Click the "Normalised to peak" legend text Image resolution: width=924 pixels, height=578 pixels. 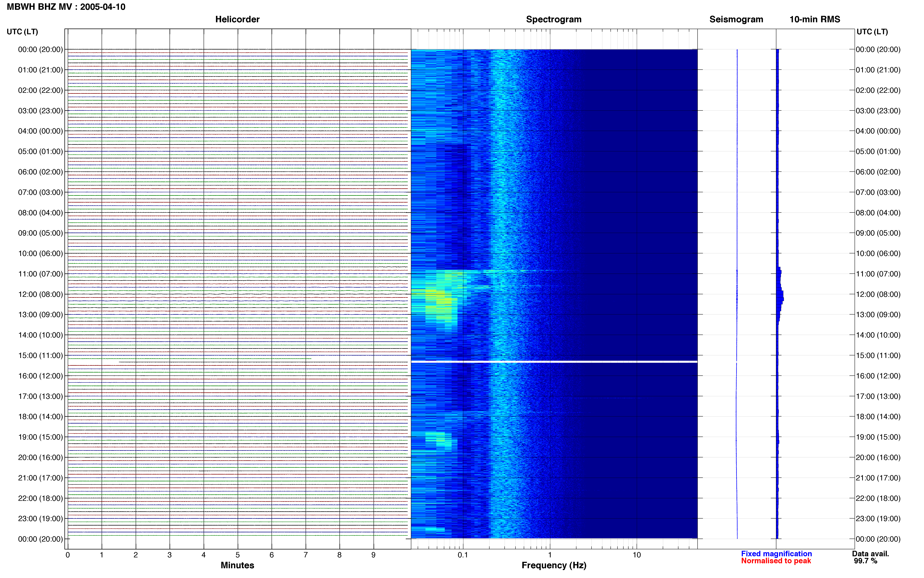click(x=776, y=561)
